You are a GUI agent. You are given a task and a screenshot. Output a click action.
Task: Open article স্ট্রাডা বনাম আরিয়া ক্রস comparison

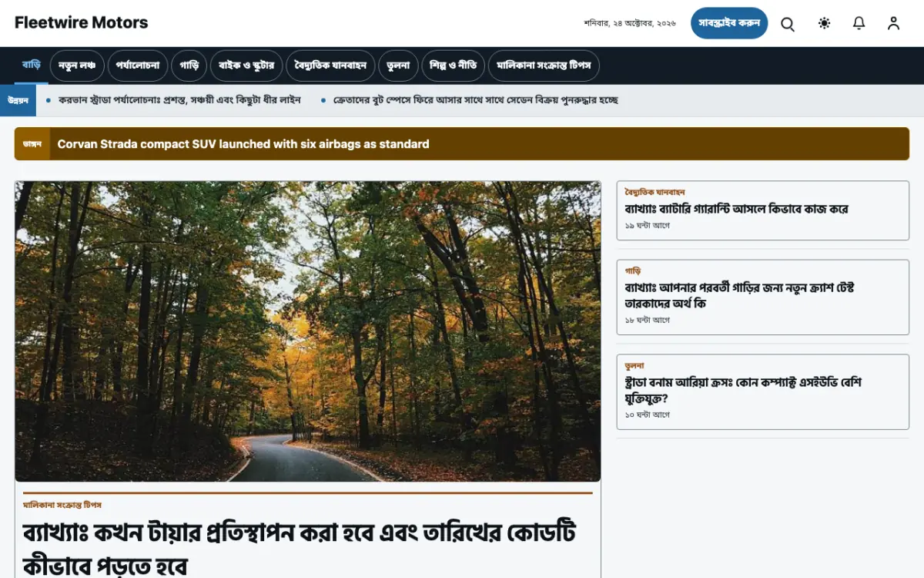tap(743, 391)
